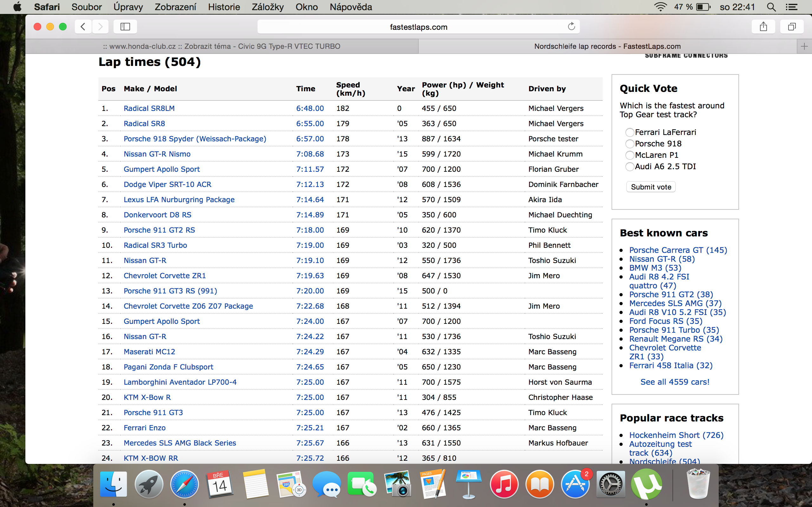Open the Share sheet icon
This screenshot has width=812, height=507.
click(x=763, y=27)
